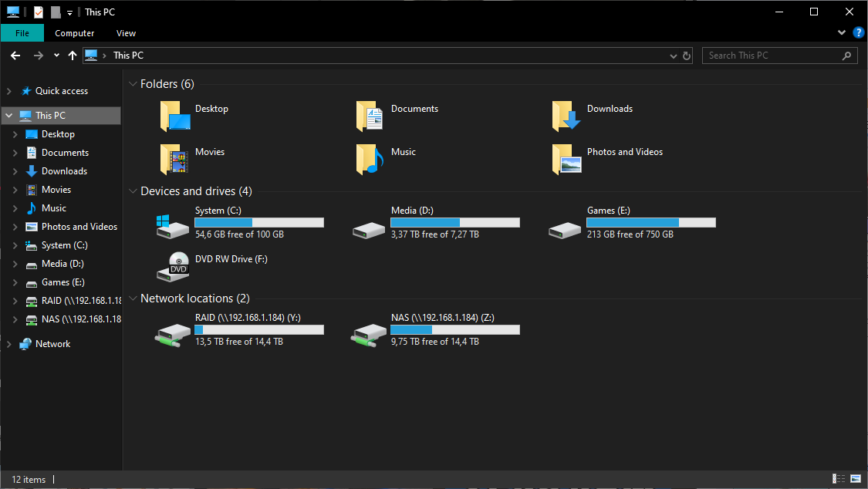Select Music in the navigation pane
This screenshot has width=868, height=489.
pyautogui.click(x=54, y=208)
